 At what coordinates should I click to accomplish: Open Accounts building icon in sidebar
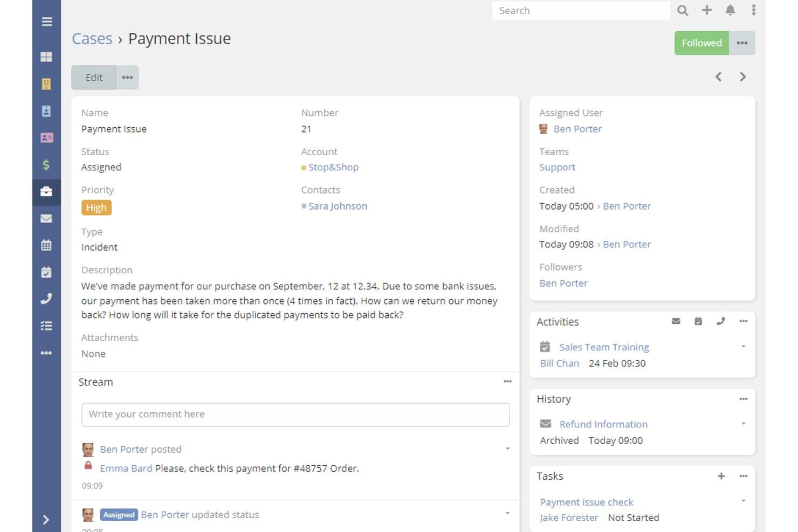click(x=46, y=84)
